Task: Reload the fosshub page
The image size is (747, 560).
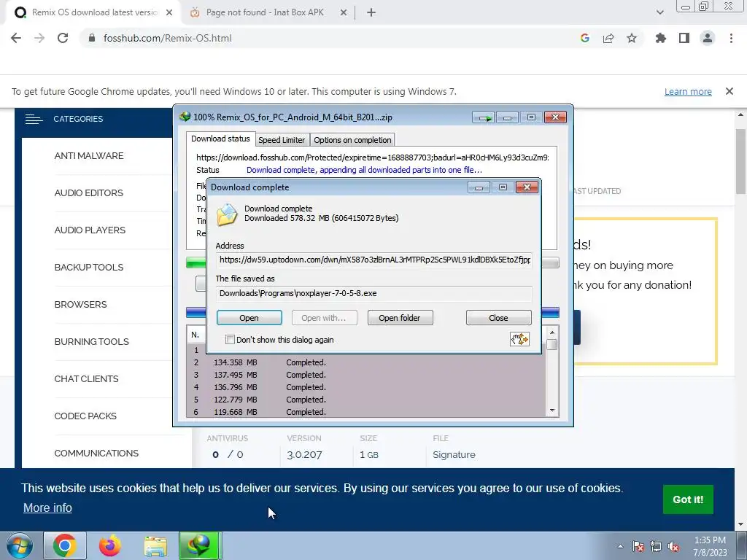Action: pos(63,38)
